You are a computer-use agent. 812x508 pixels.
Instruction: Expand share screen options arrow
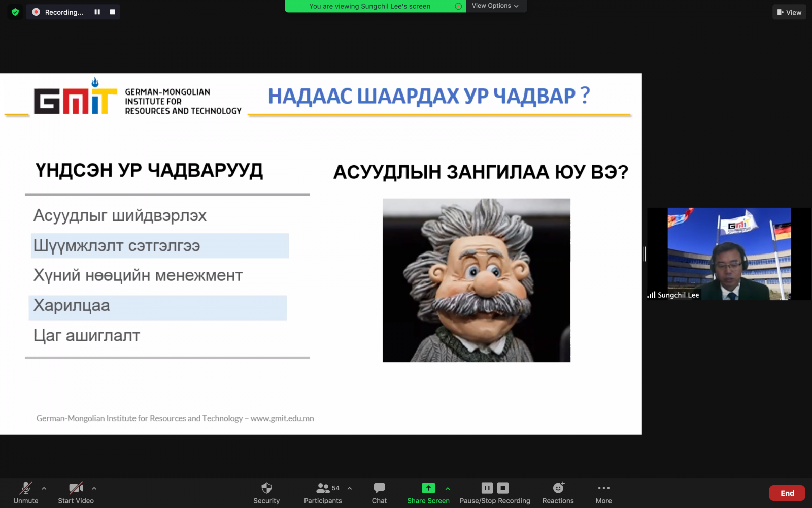pos(448,488)
